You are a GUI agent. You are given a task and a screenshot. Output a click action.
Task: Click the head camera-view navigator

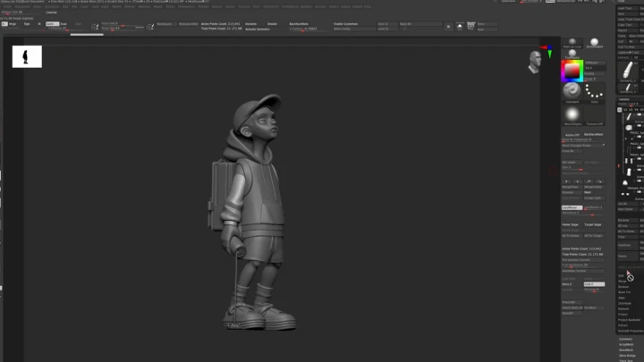coord(535,63)
